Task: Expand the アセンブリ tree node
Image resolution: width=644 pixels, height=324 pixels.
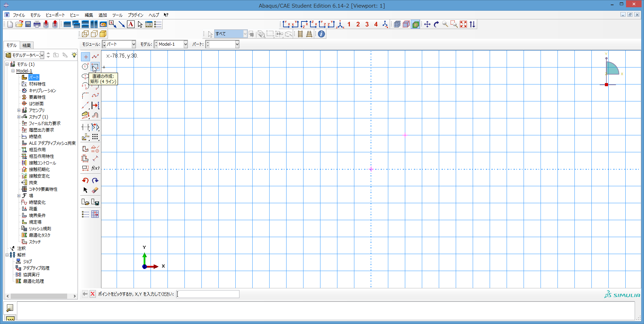Action: tap(19, 110)
